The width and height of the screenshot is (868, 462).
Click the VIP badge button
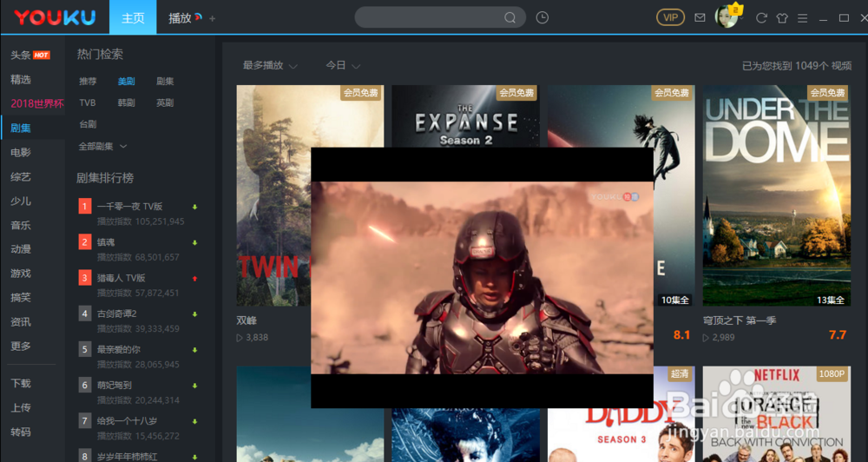click(670, 17)
